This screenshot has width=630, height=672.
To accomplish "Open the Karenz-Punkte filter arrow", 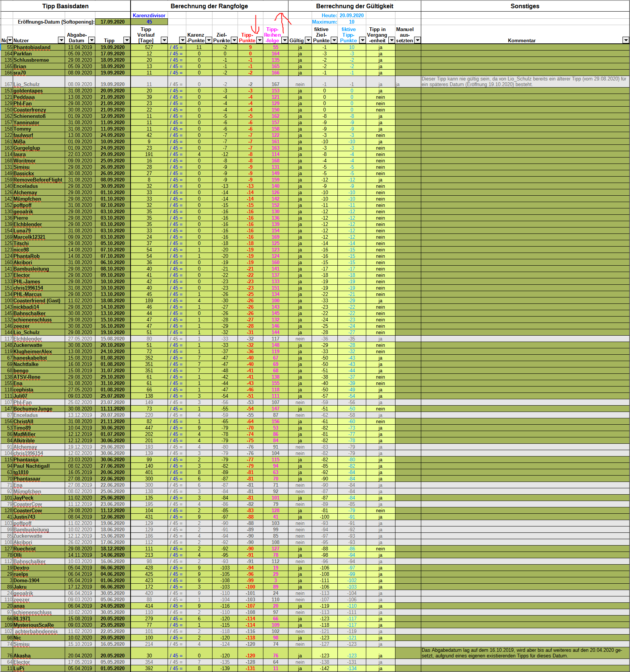I will click(x=209, y=40).
